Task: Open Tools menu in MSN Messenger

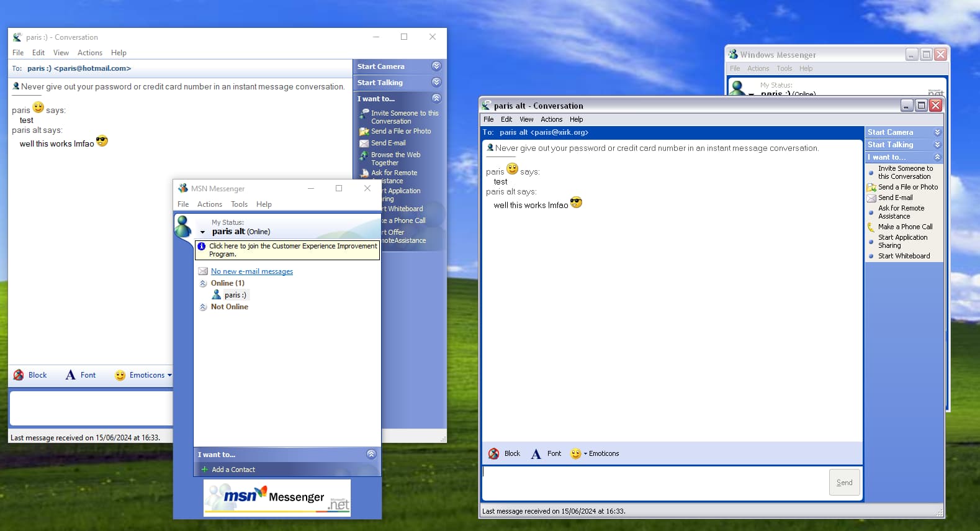Action: tap(239, 204)
